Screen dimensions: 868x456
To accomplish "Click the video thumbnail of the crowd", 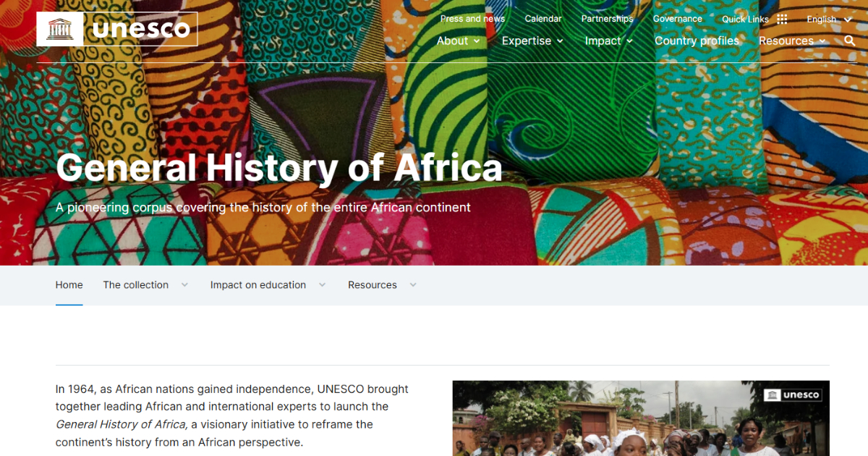I will 640,418.
